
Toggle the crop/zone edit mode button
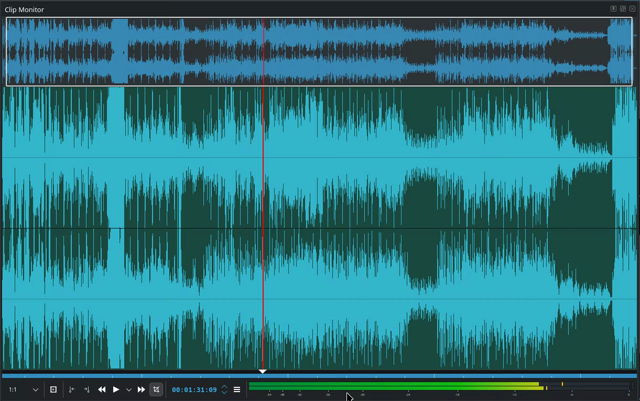click(x=156, y=389)
